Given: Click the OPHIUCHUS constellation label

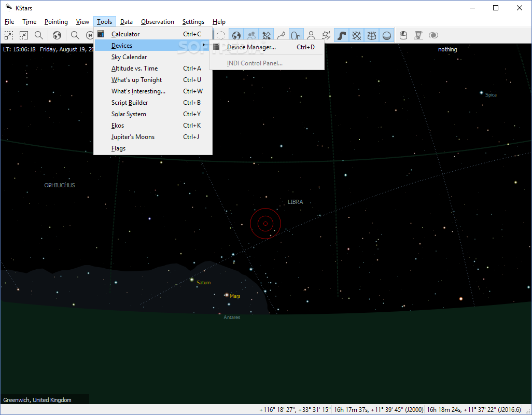Looking at the screenshot, I should [x=60, y=185].
